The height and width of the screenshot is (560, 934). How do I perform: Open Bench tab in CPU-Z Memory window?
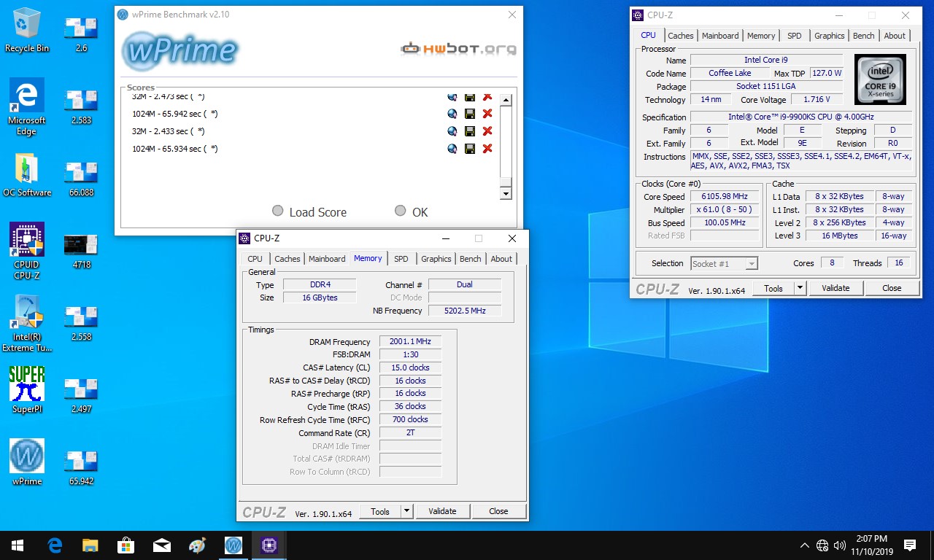point(471,259)
